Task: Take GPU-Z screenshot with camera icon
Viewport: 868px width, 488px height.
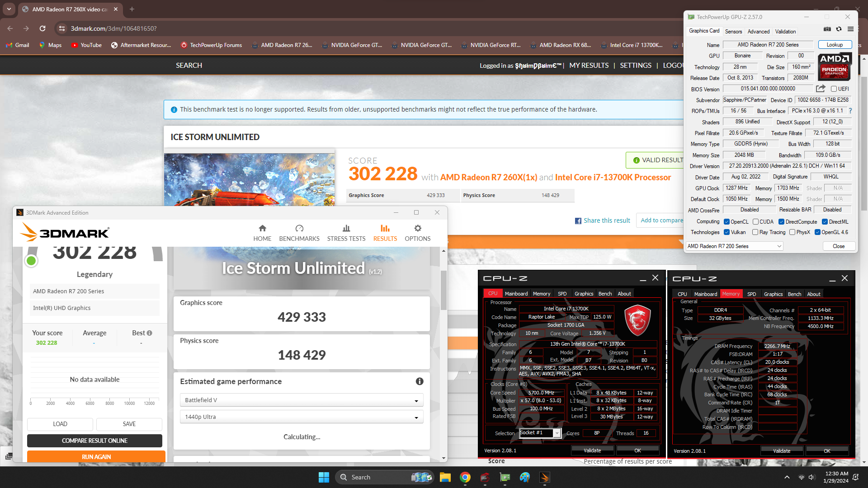Action: [827, 29]
